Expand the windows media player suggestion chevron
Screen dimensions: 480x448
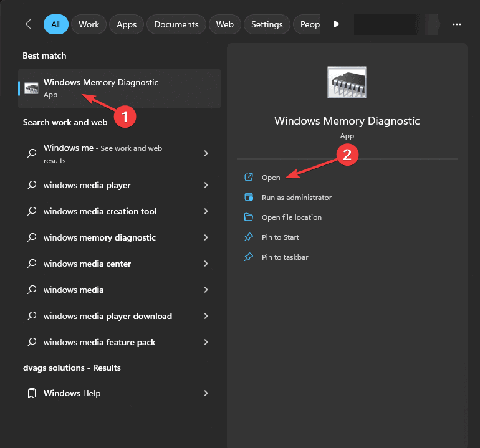206,185
